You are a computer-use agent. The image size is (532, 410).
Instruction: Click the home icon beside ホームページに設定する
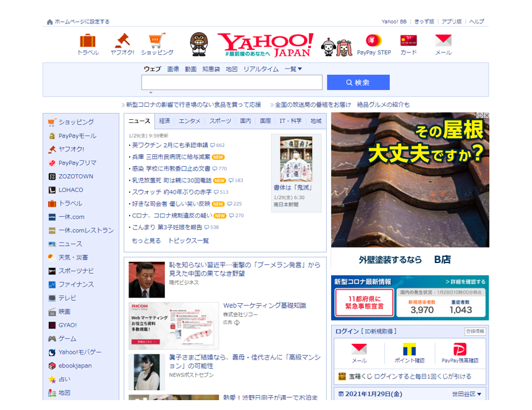coord(50,22)
